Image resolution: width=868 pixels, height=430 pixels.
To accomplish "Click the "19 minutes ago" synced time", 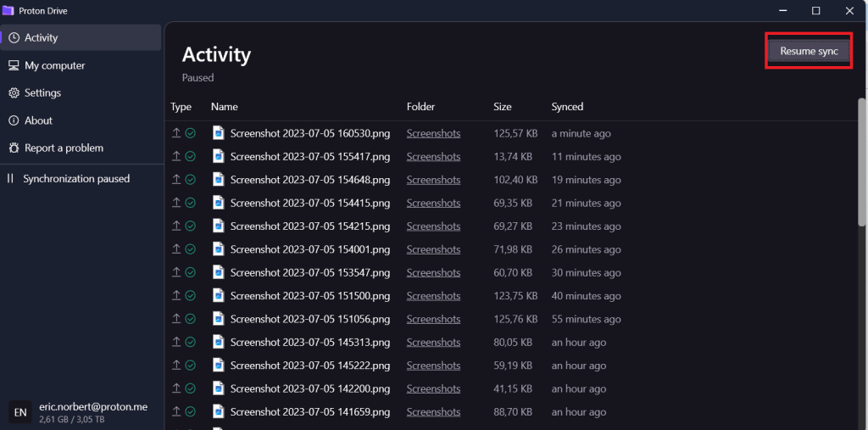I will 587,180.
